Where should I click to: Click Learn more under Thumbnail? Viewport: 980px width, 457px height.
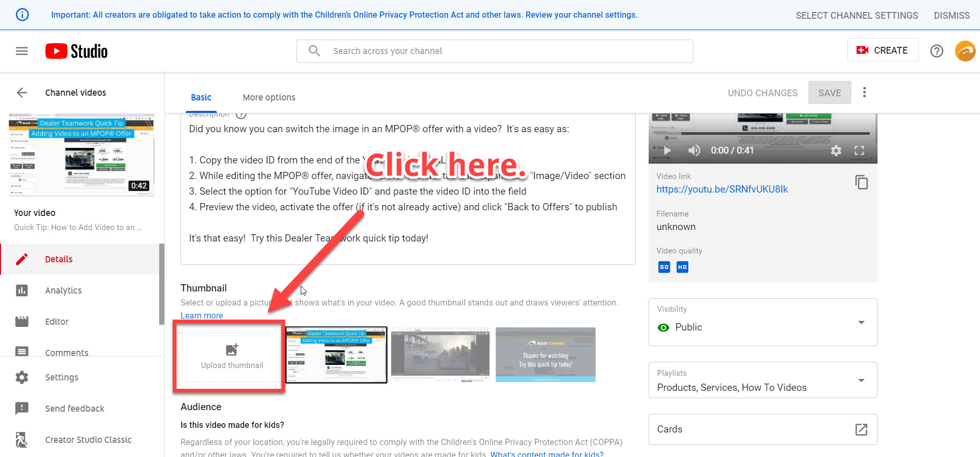tap(202, 315)
